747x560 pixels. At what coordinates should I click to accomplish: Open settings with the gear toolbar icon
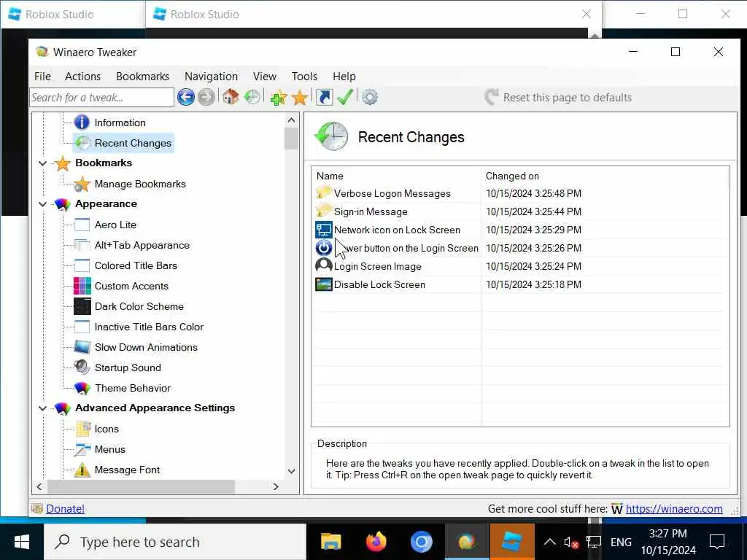[370, 97]
